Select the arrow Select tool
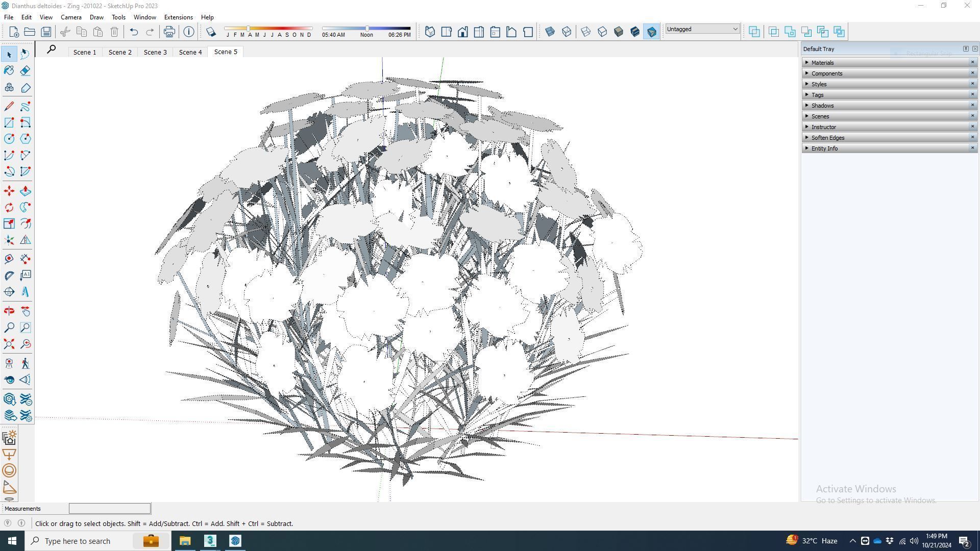This screenshot has width=980, height=551. pyautogui.click(x=9, y=54)
